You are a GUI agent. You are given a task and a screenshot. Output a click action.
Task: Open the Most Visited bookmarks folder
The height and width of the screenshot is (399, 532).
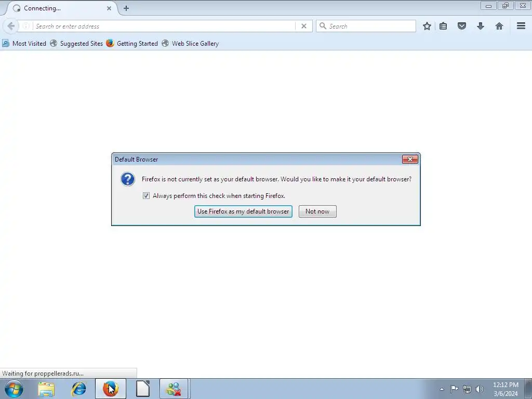(x=24, y=44)
